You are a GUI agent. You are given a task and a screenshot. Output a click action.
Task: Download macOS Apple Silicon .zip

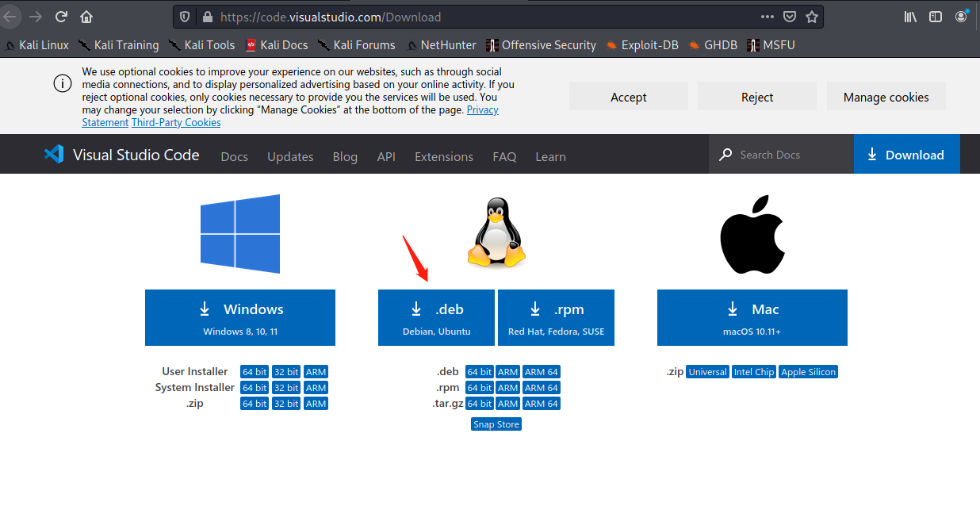[808, 372]
